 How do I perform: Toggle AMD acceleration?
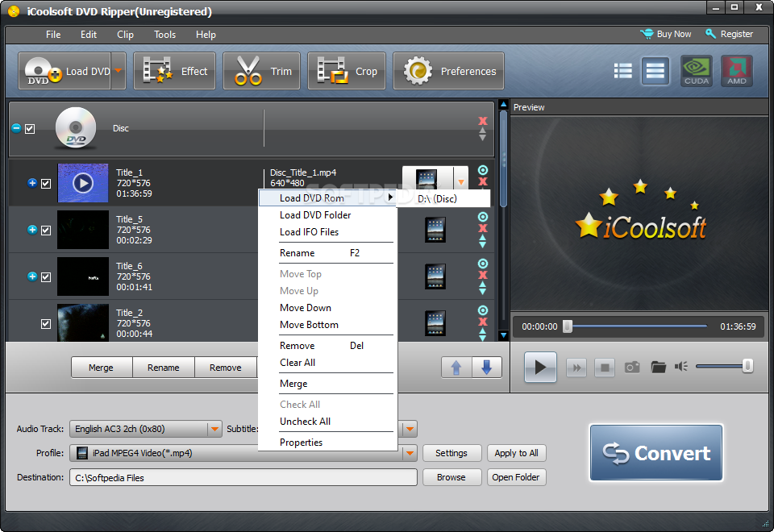point(736,71)
